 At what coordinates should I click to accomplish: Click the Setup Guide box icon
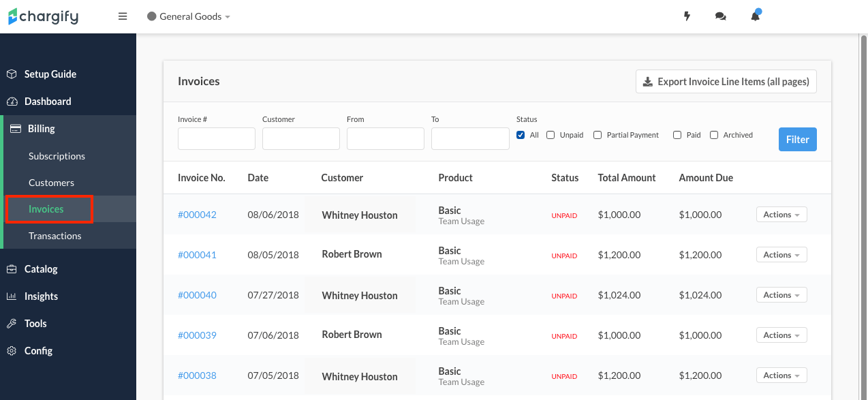(12, 74)
